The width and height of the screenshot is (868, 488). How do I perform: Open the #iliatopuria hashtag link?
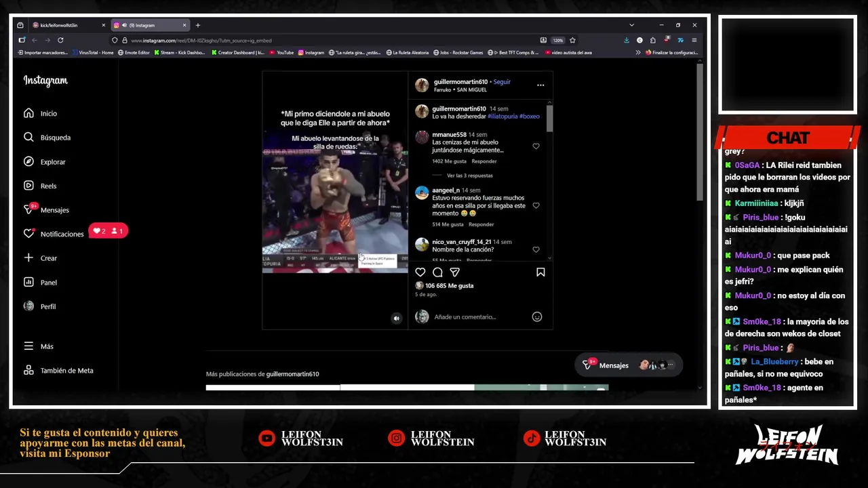tap(502, 117)
